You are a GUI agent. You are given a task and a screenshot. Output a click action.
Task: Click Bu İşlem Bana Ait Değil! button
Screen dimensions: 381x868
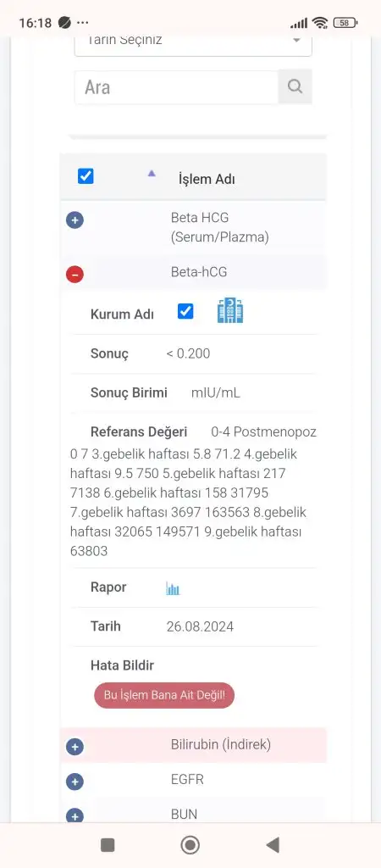164,695
